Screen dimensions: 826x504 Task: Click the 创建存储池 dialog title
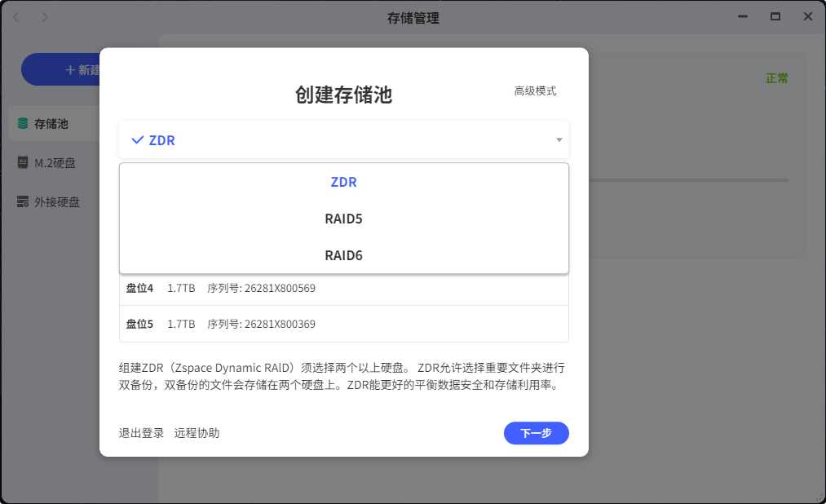pos(343,95)
